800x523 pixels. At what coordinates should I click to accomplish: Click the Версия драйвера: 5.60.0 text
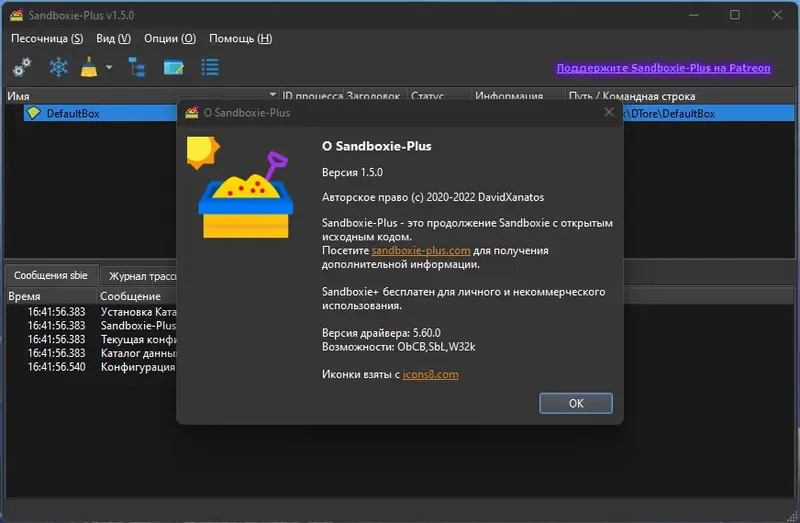381,333
